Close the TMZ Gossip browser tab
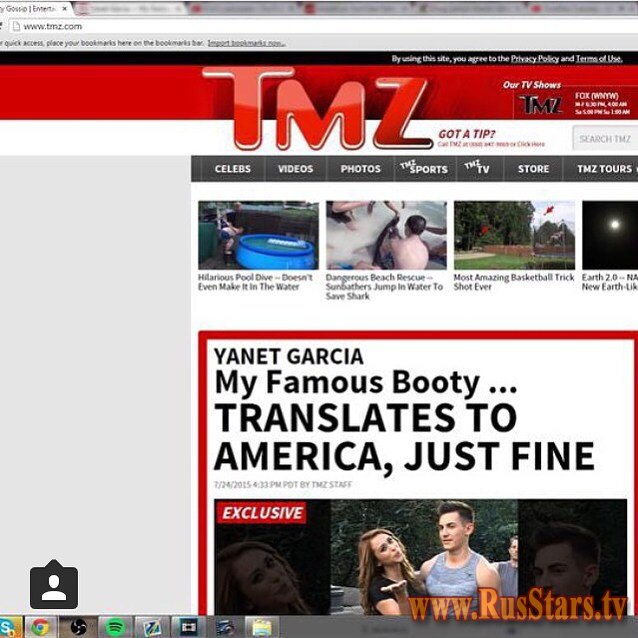This screenshot has width=638, height=638. (64, 8)
